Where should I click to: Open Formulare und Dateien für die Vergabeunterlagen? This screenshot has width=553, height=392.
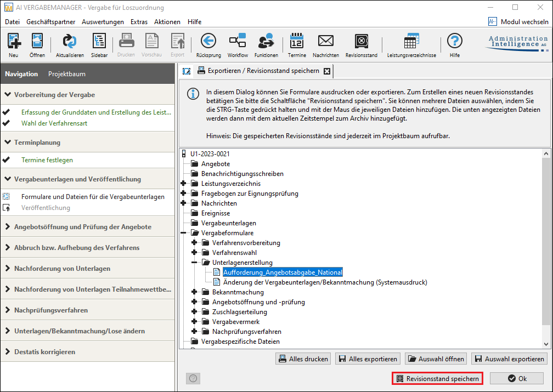click(x=93, y=196)
